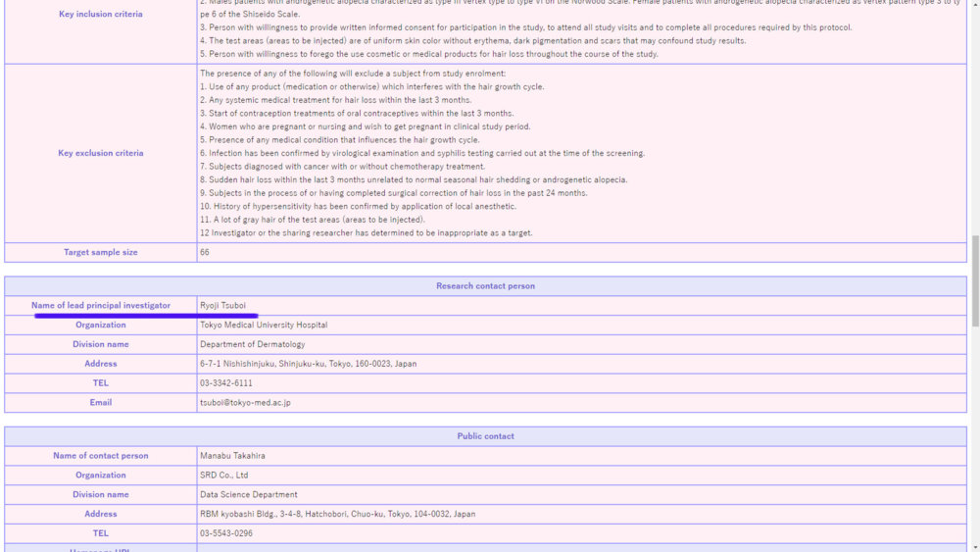
Task: Click the Key exclusion criteria label cell
Action: [100, 153]
